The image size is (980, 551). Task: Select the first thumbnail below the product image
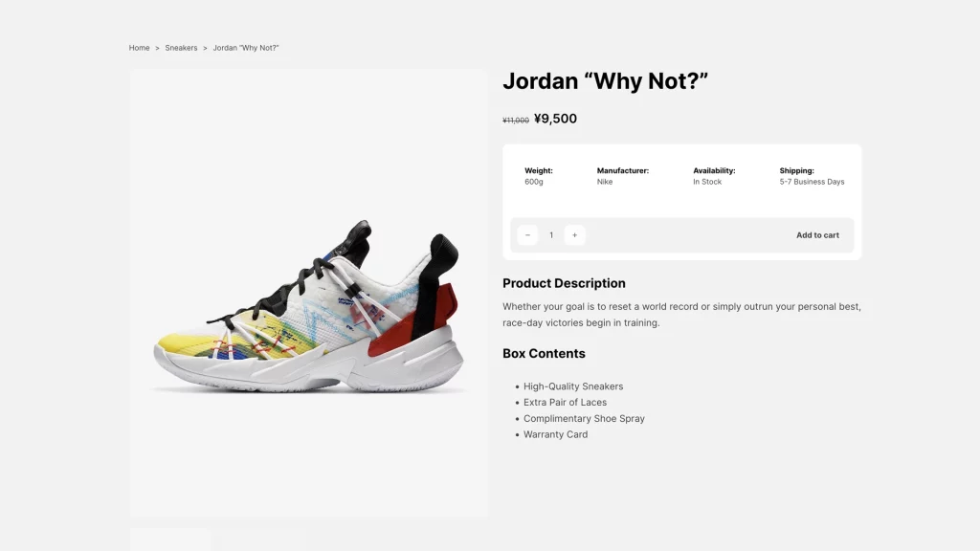point(170,540)
